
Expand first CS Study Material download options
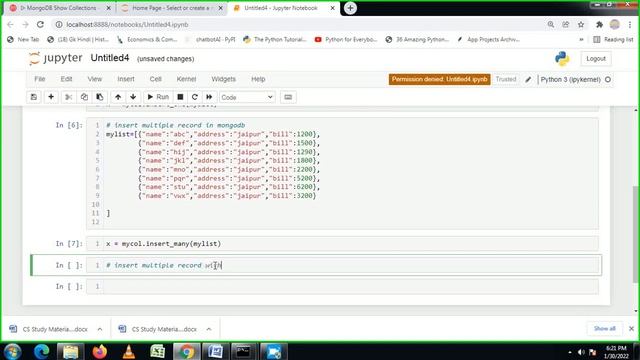pos(100,329)
